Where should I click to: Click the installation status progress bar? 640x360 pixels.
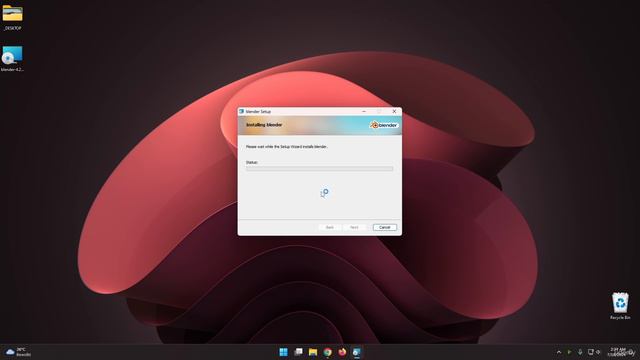coord(319,169)
